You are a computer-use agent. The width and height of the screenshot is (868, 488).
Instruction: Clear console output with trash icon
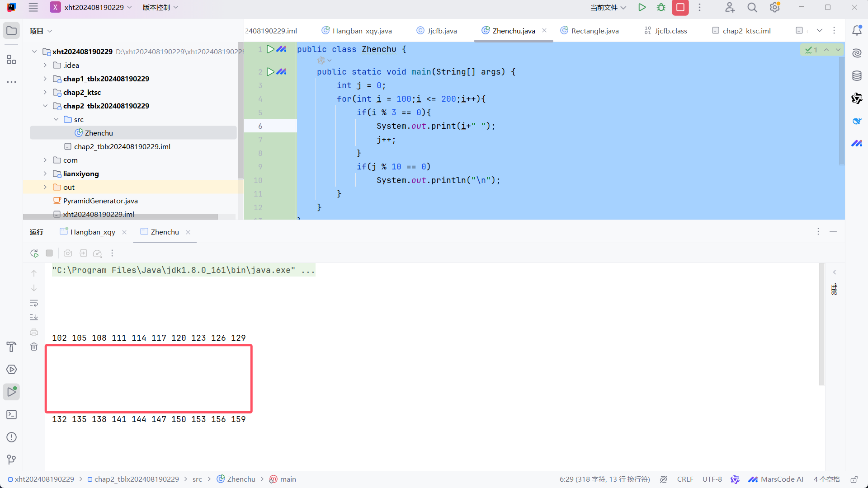pyautogui.click(x=34, y=347)
